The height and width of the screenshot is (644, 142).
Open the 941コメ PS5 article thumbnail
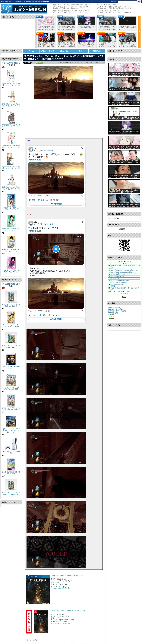pyautogui.click(x=46, y=37)
